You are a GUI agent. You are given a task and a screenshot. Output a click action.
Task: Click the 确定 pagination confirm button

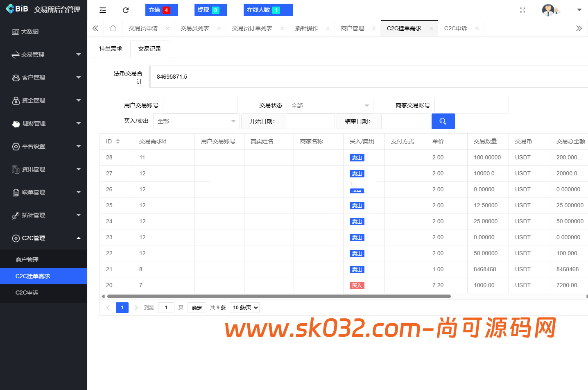[x=197, y=307]
